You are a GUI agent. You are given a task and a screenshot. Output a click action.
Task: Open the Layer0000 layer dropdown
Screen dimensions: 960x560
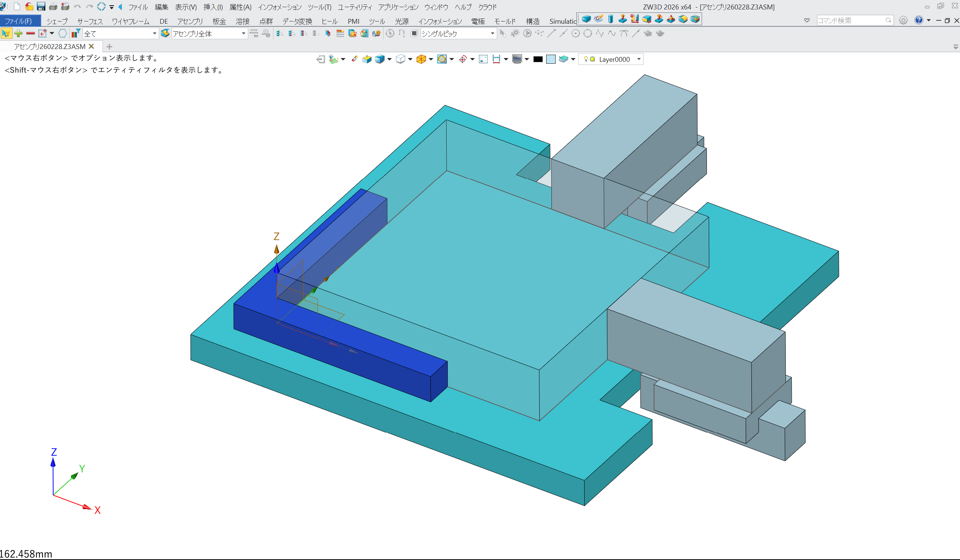pyautogui.click(x=639, y=59)
